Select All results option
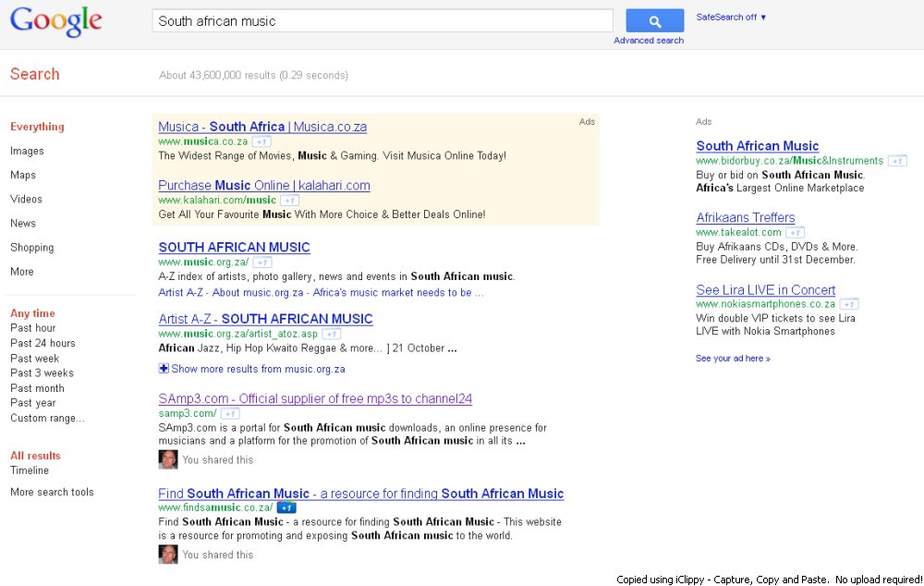This screenshot has height=586, width=924. click(x=35, y=456)
